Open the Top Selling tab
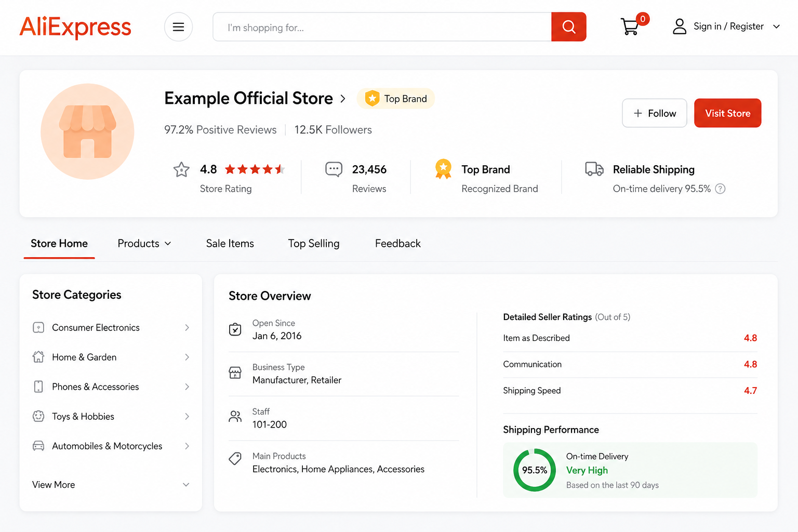The height and width of the screenshot is (532, 798). point(314,243)
